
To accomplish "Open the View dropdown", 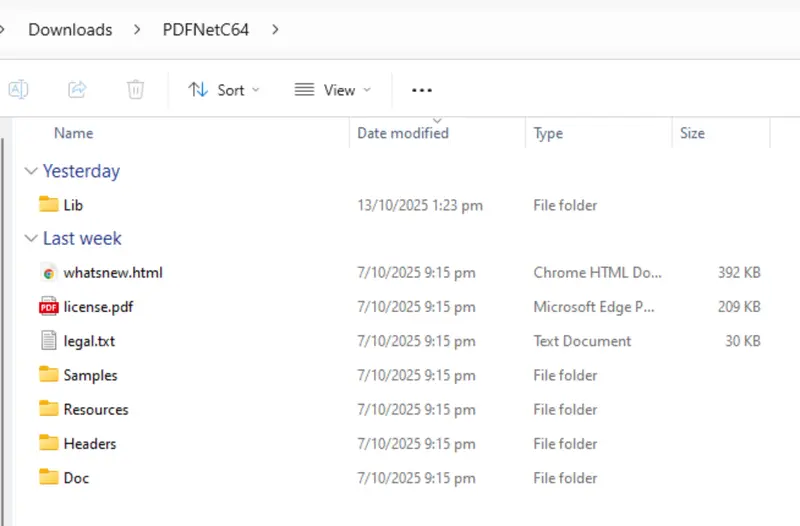I will (x=333, y=90).
